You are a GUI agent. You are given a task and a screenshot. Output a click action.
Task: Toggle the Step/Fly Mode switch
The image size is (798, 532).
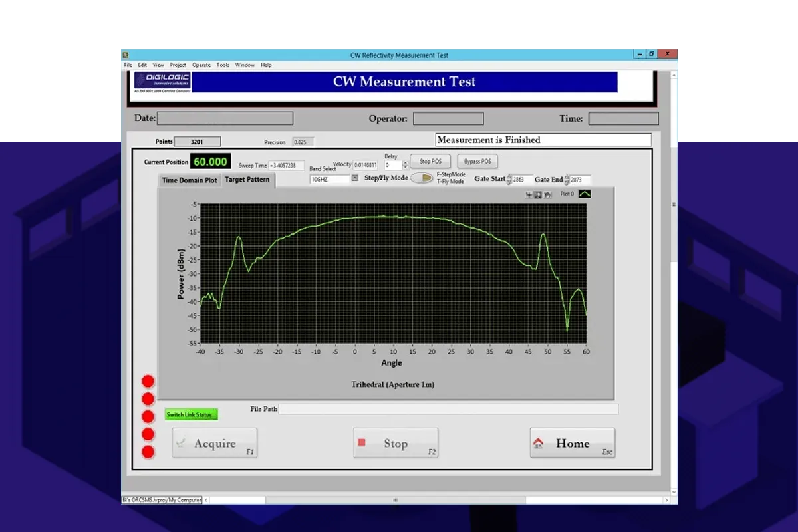coord(421,178)
